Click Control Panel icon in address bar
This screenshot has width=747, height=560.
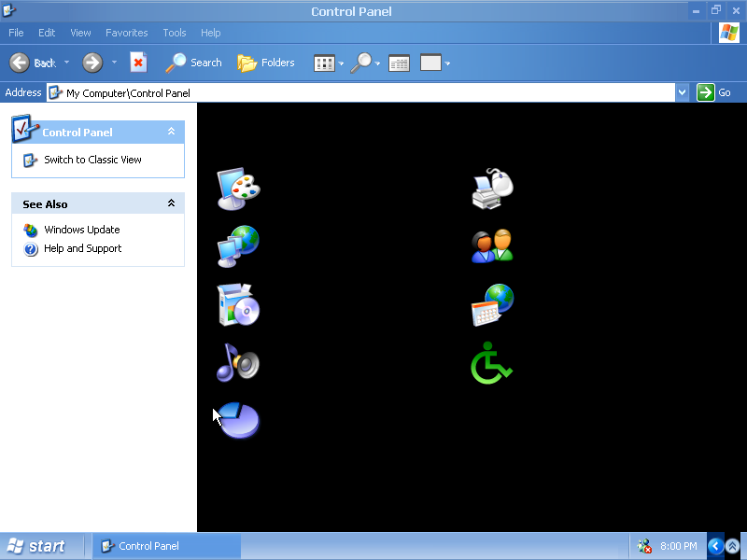[56, 92]
